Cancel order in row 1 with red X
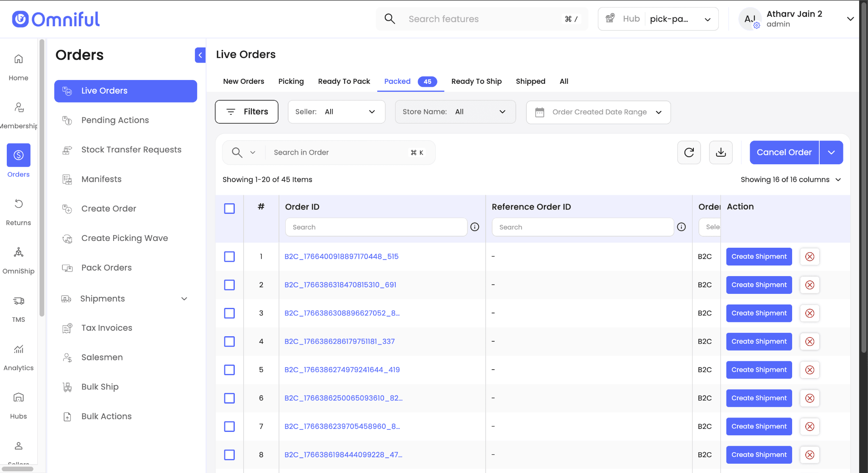 (810, 257)
